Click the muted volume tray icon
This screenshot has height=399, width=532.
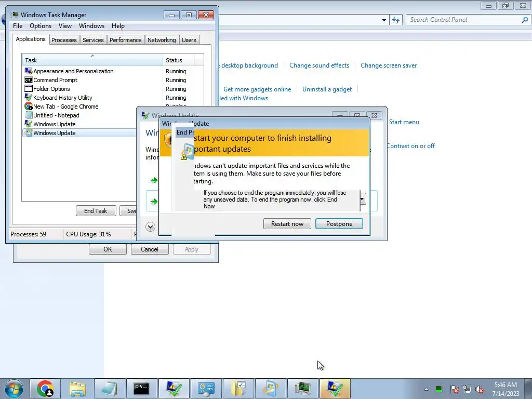(480, 389)
